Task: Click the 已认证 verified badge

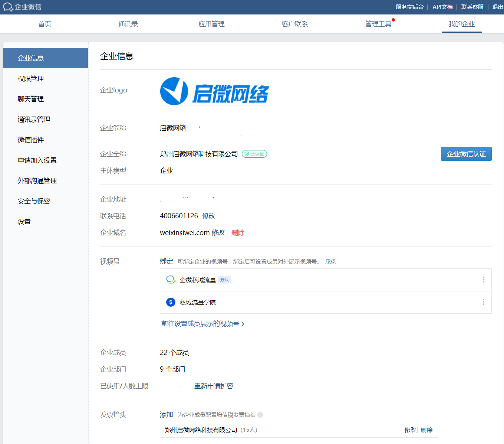Action: 254,154
